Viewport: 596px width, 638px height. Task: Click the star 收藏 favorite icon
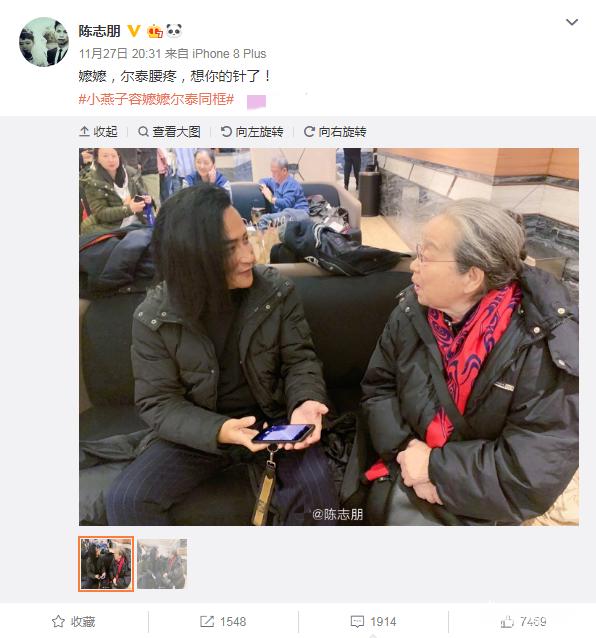pyautogui.click(x=58, y=622)
